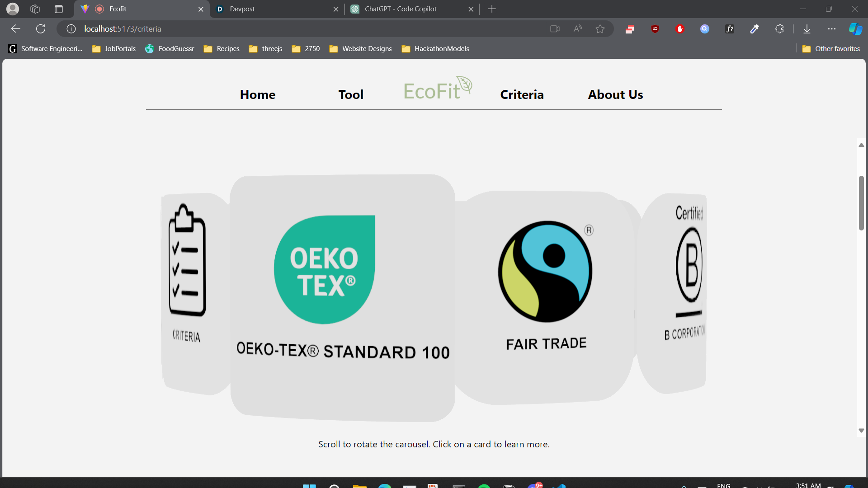
Task: Click the Criteria navigation link
Action: 522,94
